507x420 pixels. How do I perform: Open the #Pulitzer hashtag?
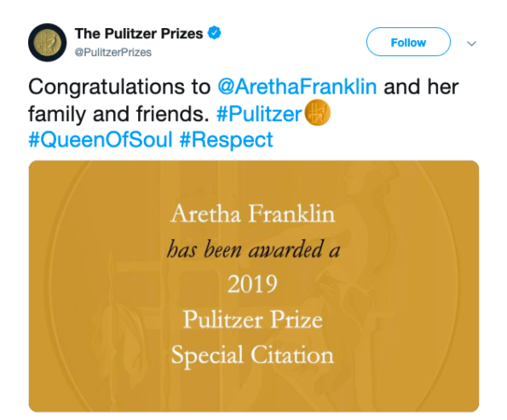[259, 114]
